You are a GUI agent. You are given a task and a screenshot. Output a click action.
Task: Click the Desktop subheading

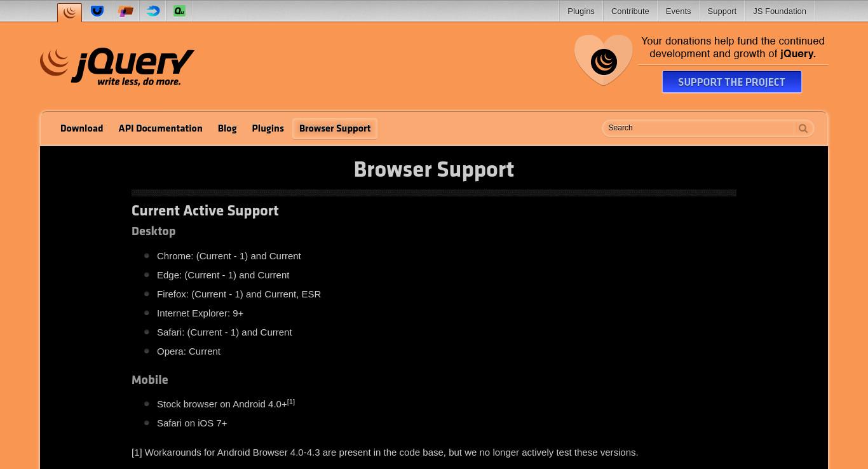(153, 231)
